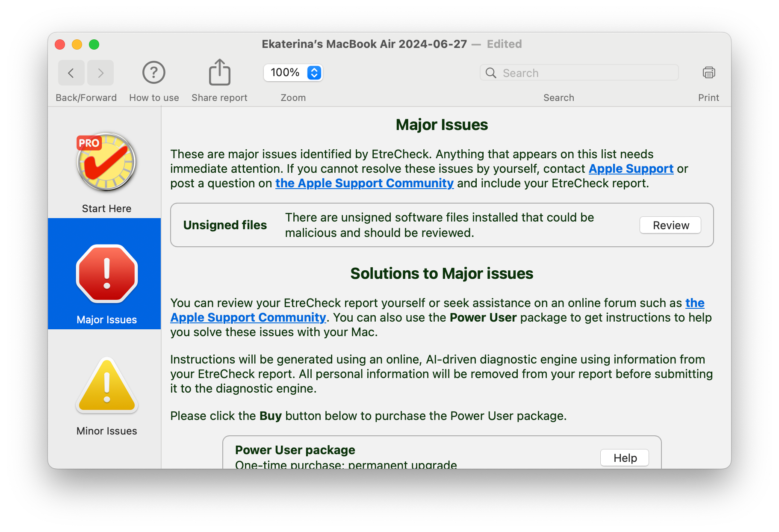Click the magnifying glass search icon
This screenshot has height=532, width=779.
point(491,73)
